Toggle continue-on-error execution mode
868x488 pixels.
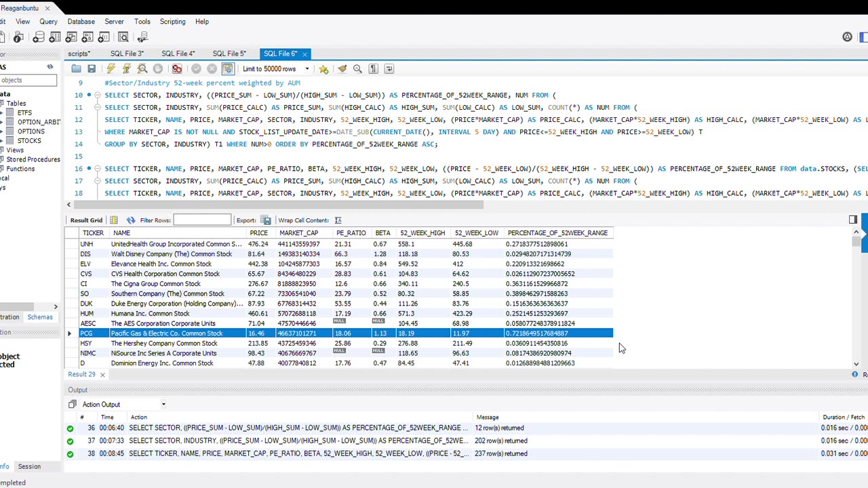176,68
